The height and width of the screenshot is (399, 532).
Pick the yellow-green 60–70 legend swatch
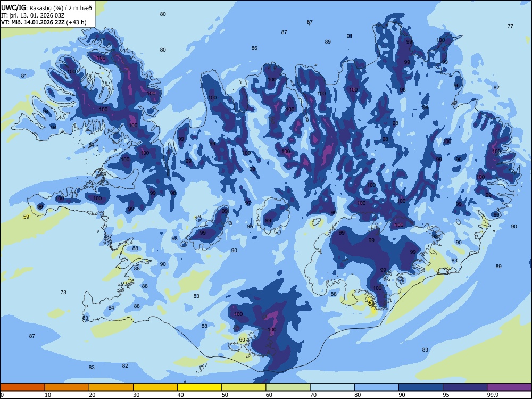click(288, 387)
